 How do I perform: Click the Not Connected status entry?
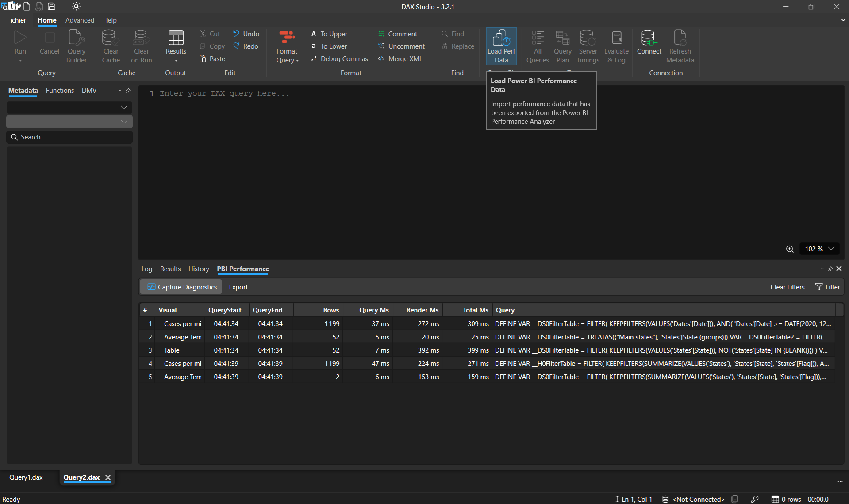(693, 499)
